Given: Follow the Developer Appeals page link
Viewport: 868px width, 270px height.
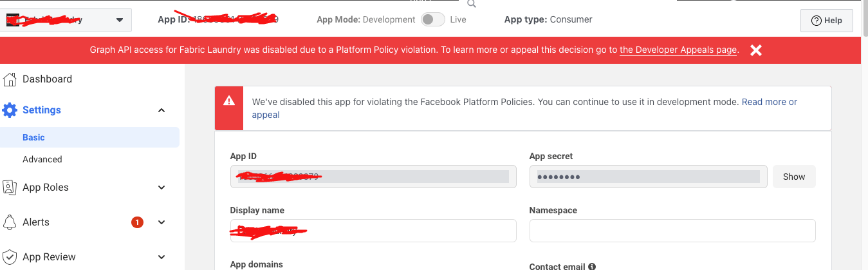Looking at the screenshot, I should tap(678, 50).
